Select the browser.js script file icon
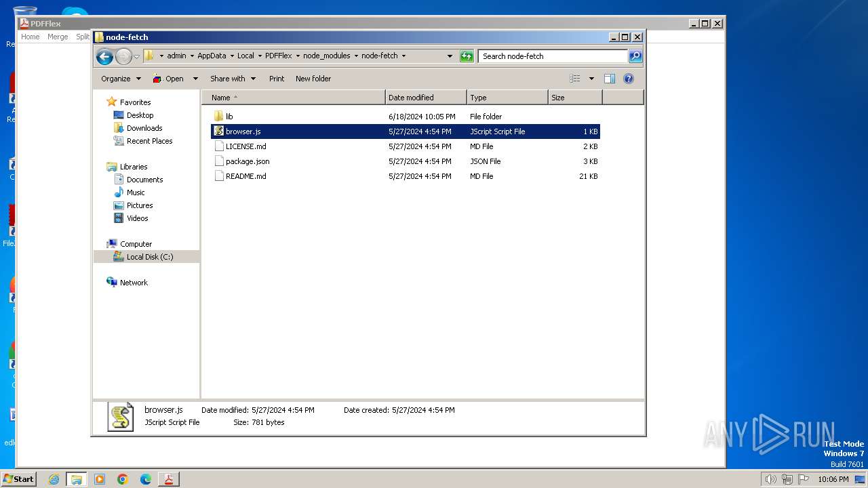This screenshot has height=488, width=868. point(218,131)
